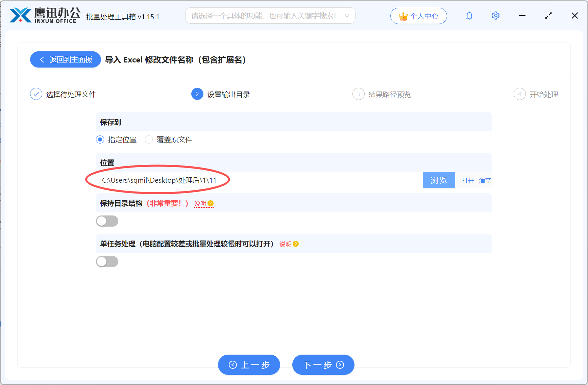
Task: Open 个人中心 personal center
Action: [x=419, y=16]
